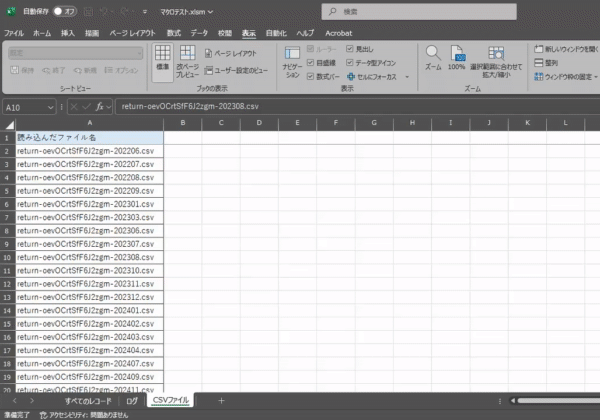
Task: Uncheck the 見出し headings checkbox
Action: [x=350, y=49]
